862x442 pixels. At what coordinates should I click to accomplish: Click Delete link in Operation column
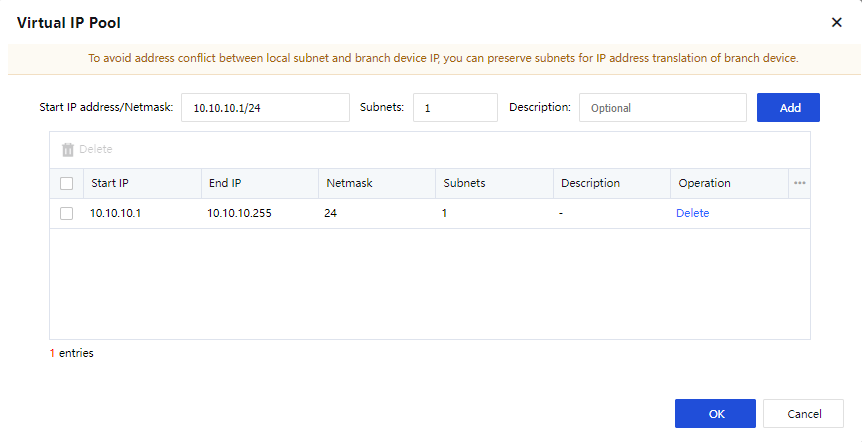692,213
